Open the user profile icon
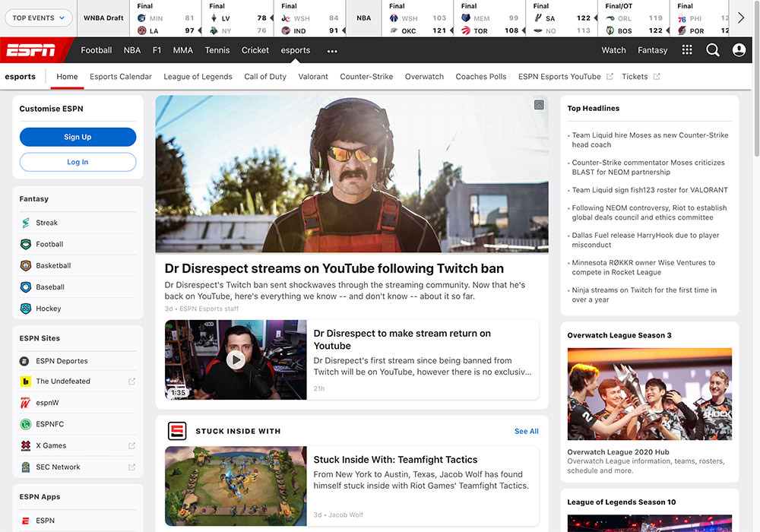This screenshot has height=532, width=760. [x=739, y=50]
